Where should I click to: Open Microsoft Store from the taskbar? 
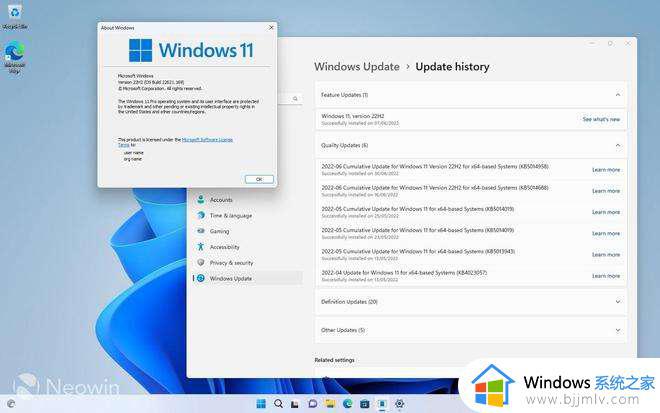(x=365, y=404)
